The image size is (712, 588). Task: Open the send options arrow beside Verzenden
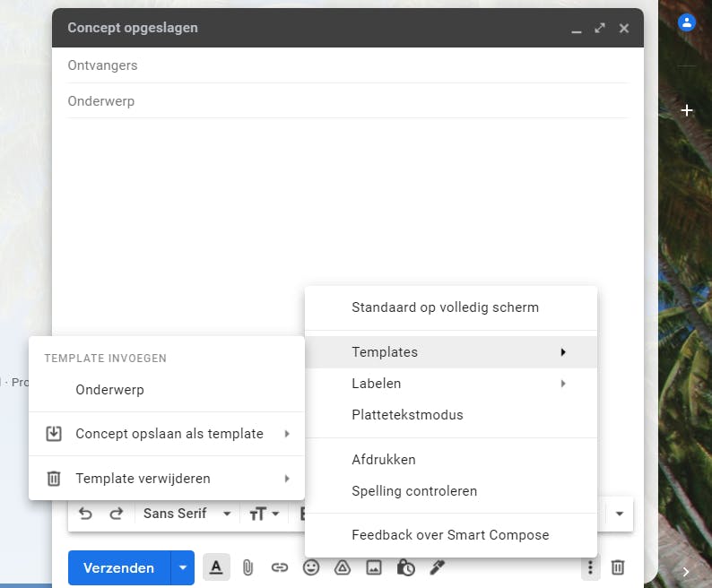183,567
